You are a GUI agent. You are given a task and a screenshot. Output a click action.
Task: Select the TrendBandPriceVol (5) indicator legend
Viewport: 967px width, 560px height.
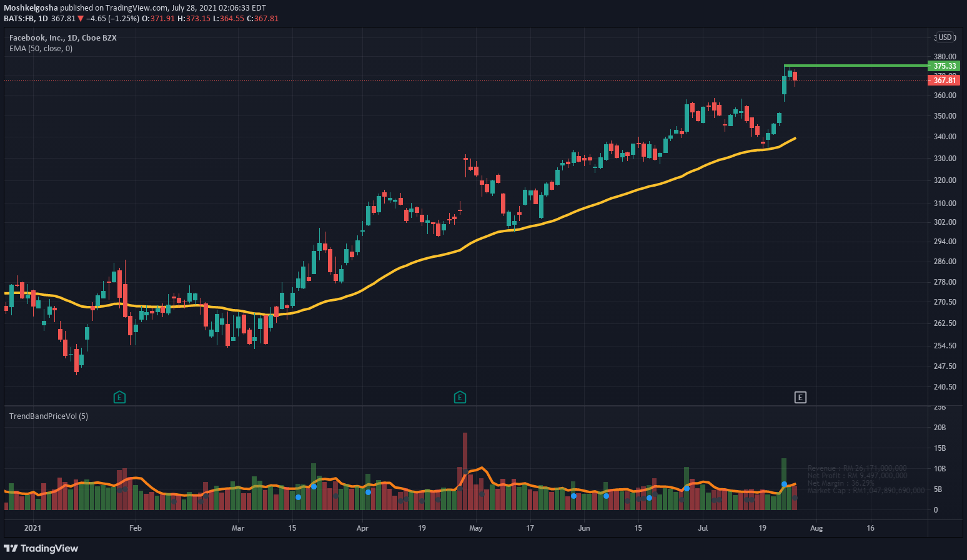49,416
